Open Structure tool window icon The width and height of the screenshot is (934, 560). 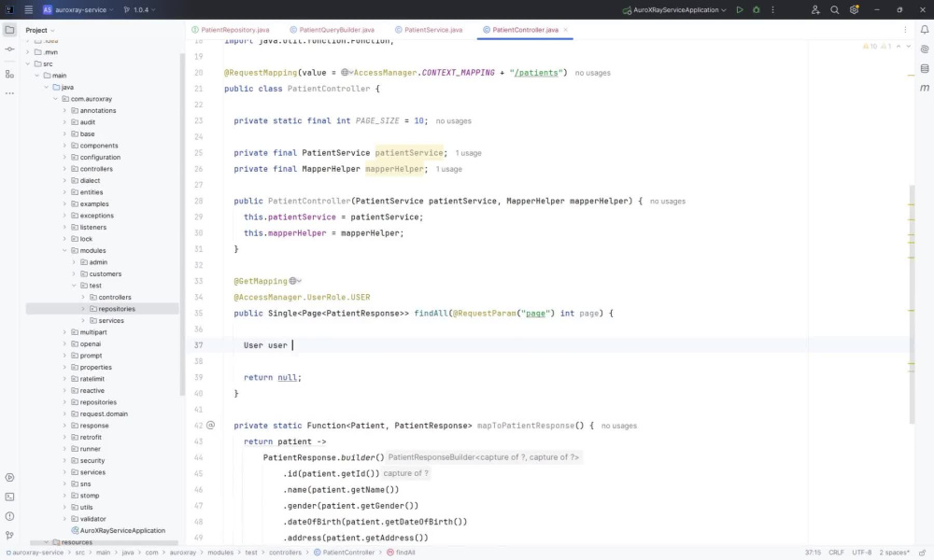pos(9,74)
